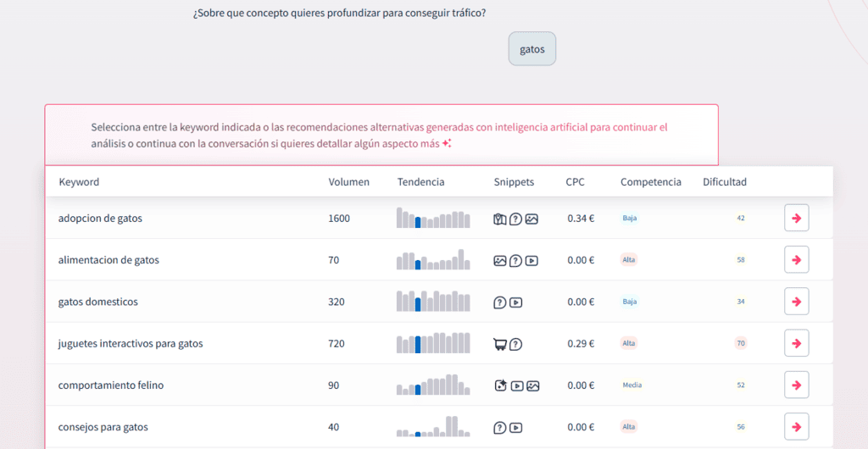Click the AI sparkle snippet icon for comportamiento felino
The height and width of the screenshot is (449, 868).
point(500,386)
